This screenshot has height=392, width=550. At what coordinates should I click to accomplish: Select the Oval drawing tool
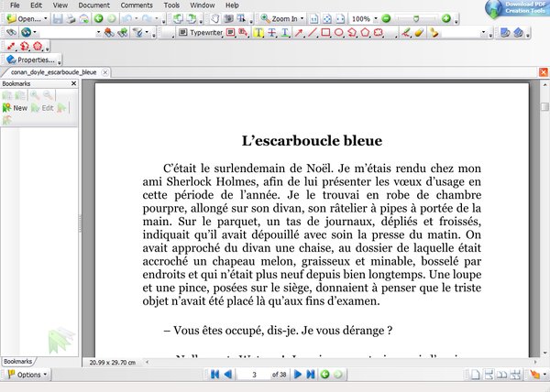(x=338, y=32)
